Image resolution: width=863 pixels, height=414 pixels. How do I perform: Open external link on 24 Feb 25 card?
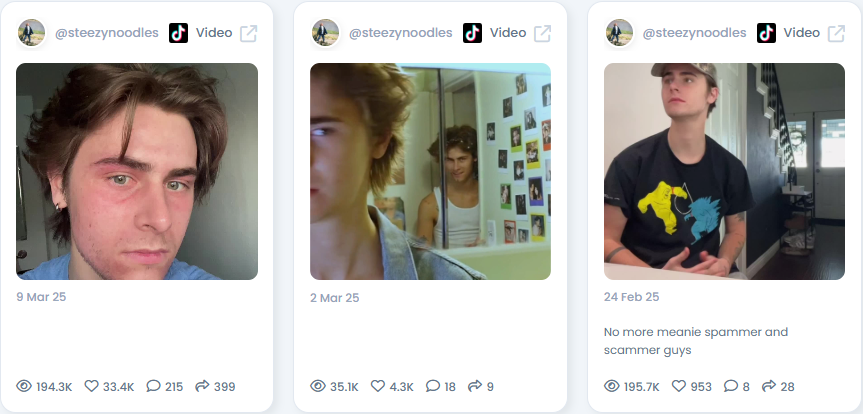point(836,34)
